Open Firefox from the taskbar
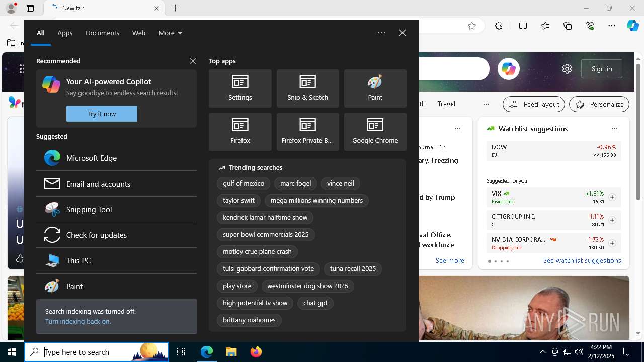Viewport: 644px width, 362px height. click(256, 352)
